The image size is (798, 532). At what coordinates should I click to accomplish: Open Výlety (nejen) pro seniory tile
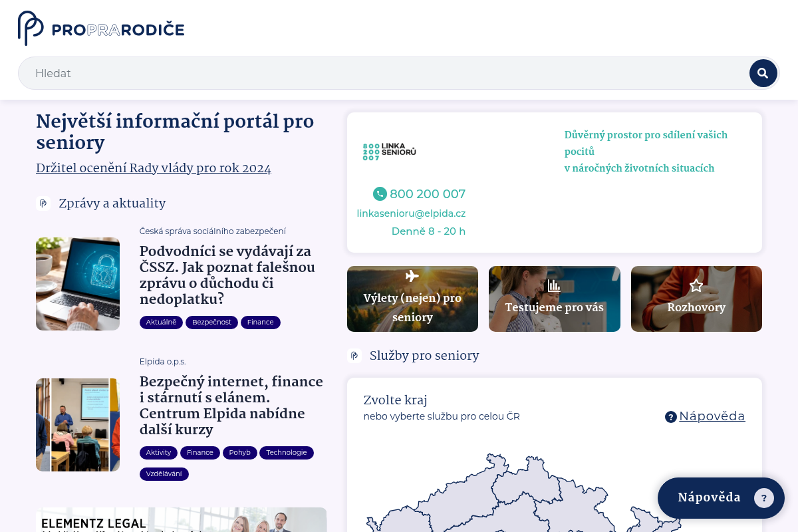click(412, 299)
